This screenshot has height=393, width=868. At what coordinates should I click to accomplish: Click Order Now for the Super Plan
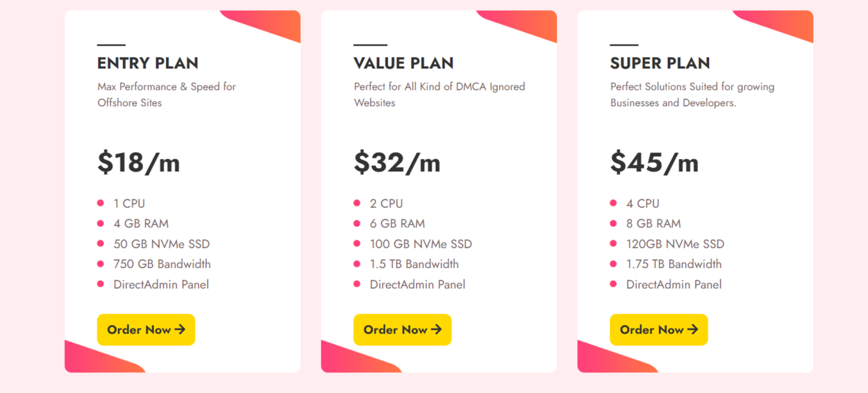coord(658,330)
